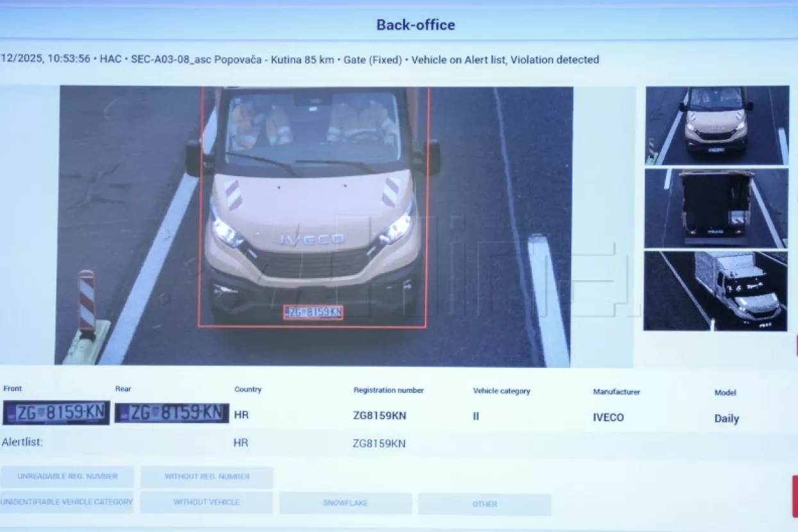This screenshot has height=532, width=798.
Task: Select the Rear plate image crop
Action: click(171, 413)
